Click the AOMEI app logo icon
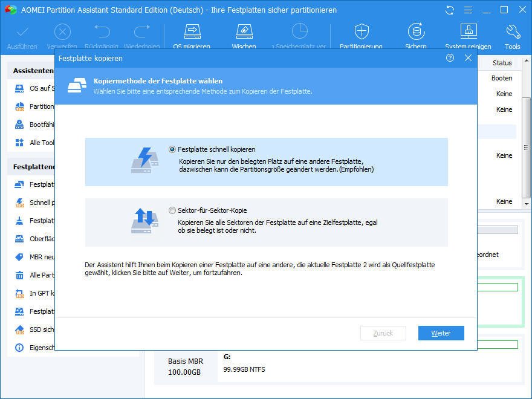Image resolution: width=532 pixels, height=399 pixels. click(x=10, y=10)
